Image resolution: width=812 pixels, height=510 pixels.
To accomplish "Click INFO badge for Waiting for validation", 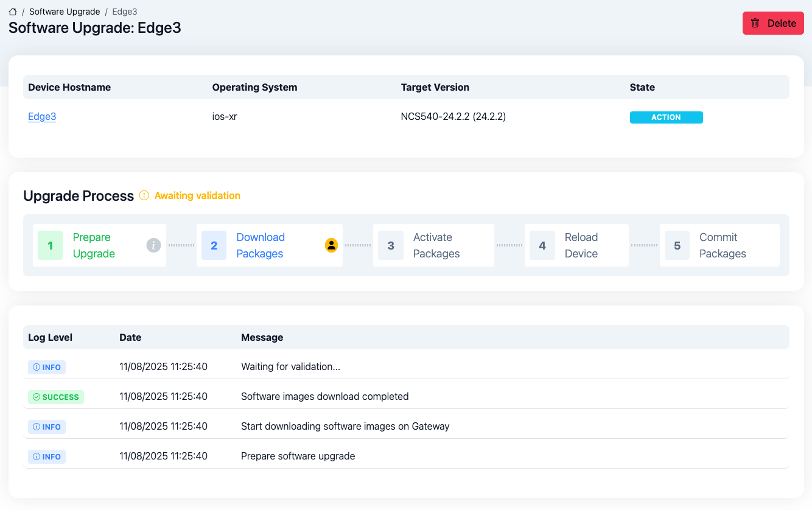I will 47,367.
